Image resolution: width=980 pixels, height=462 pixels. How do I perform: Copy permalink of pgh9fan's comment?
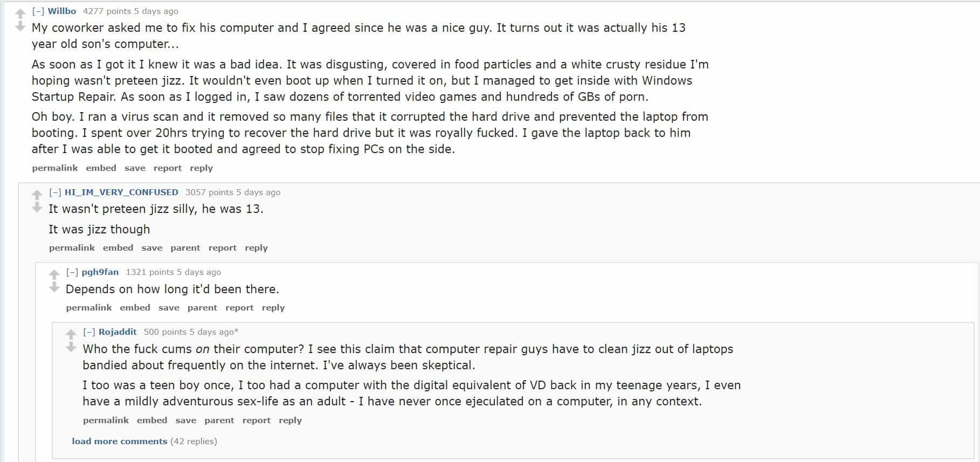(x=88, y=307)
